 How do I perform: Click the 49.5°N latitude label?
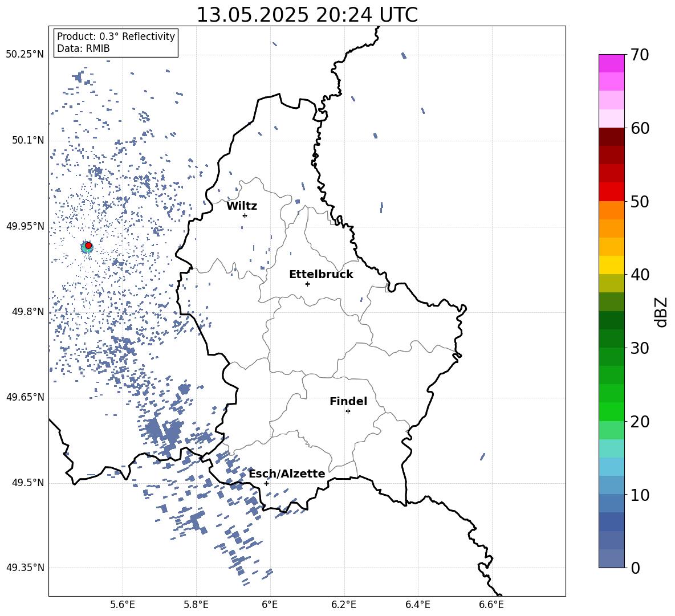point(28,483)
